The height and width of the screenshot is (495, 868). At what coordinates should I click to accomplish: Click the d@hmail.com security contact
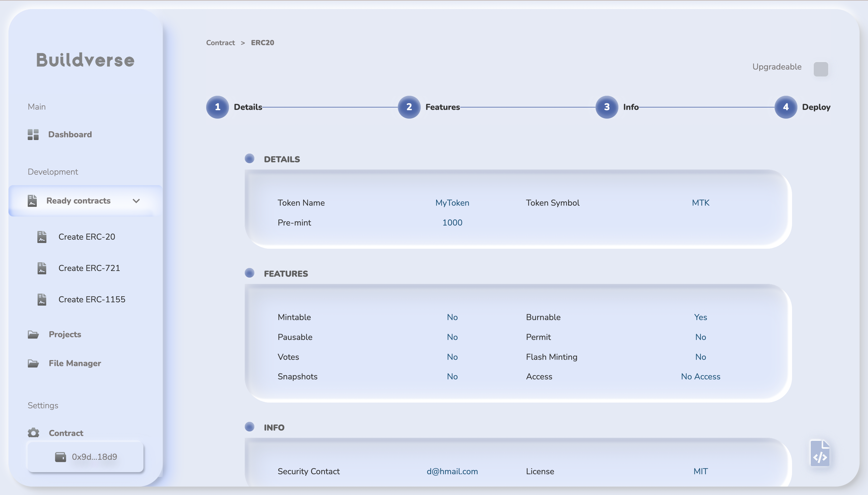coord(452,471)
